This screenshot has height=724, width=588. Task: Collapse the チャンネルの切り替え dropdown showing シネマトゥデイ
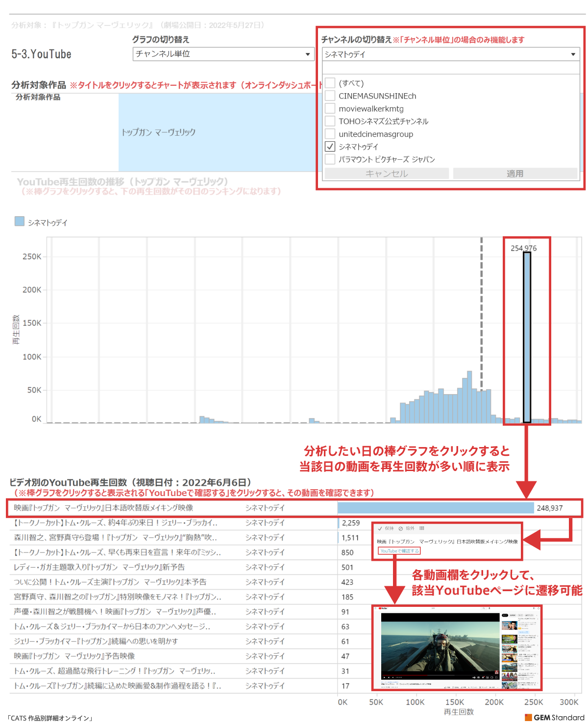[451, 54]
